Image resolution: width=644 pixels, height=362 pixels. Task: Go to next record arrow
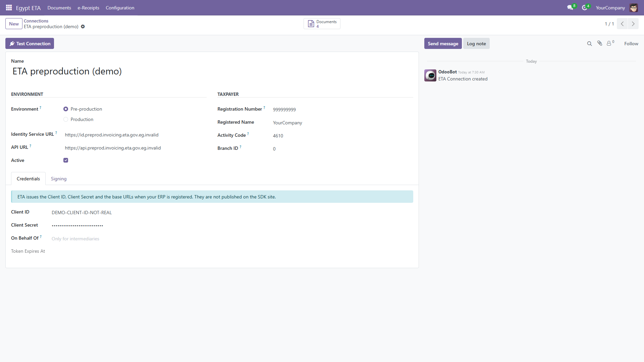[x=633, y=24]
